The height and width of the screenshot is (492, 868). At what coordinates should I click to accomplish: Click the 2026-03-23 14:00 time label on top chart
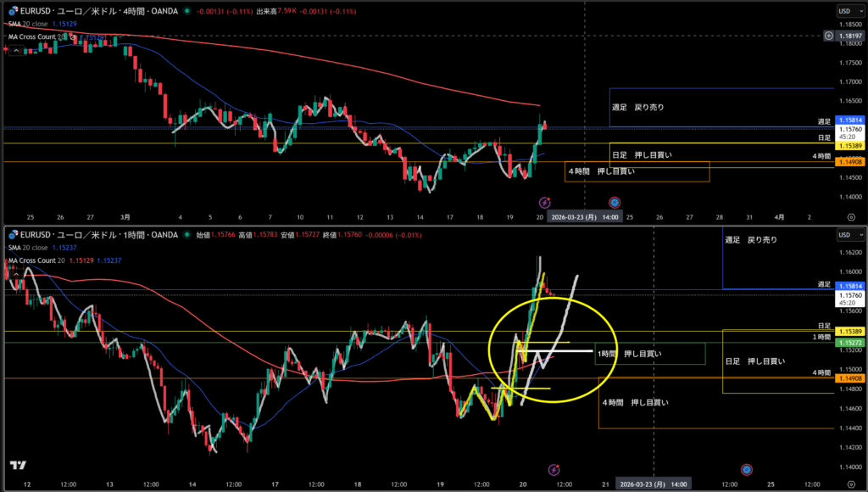pyautogui.click(x=585, y=216)
